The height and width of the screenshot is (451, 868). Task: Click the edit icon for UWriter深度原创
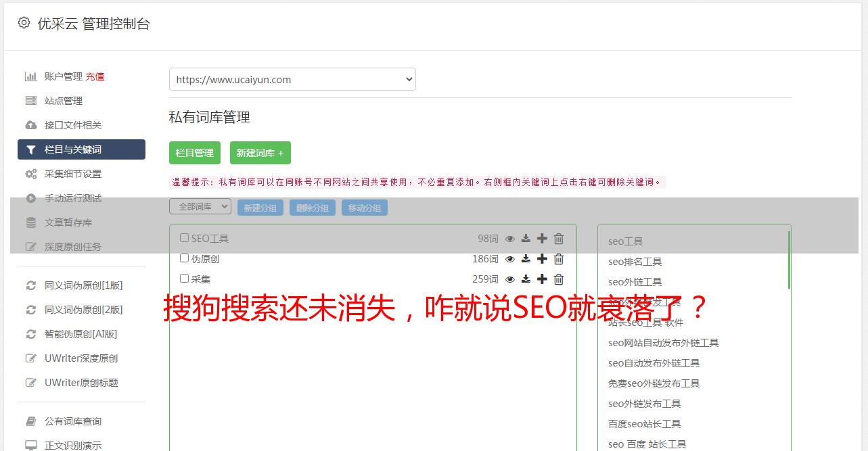coord(31,358)
